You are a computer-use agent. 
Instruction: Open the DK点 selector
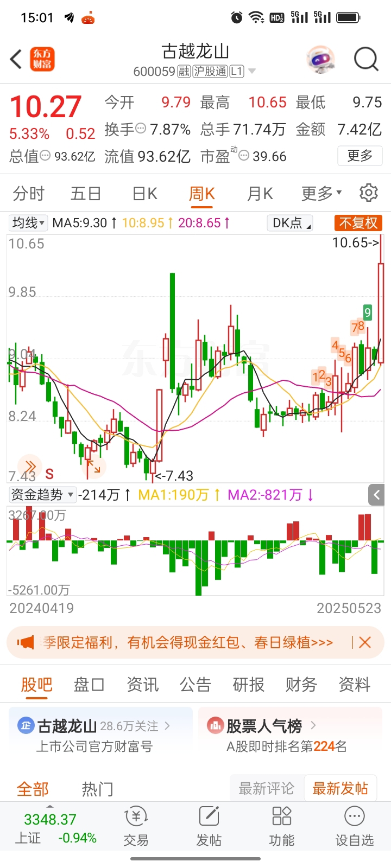coord(291,223)
